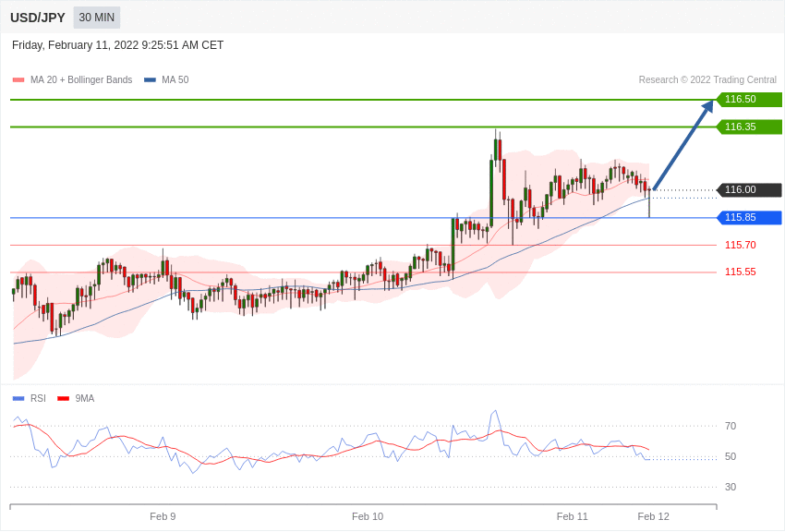Viewport: 785px width, 532px height.
Task: Click the 116.35 green resistance price tag
Action: coord(749,127)
